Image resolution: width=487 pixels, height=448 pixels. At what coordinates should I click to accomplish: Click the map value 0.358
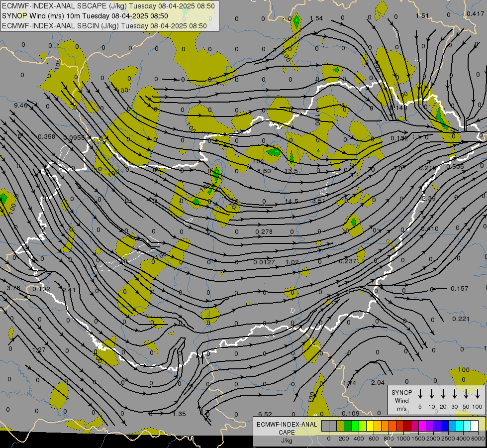point(46,136)
